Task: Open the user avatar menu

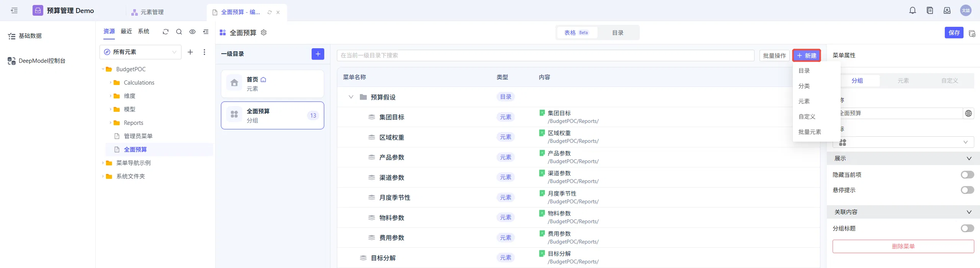Action: (x=966, y=10)
